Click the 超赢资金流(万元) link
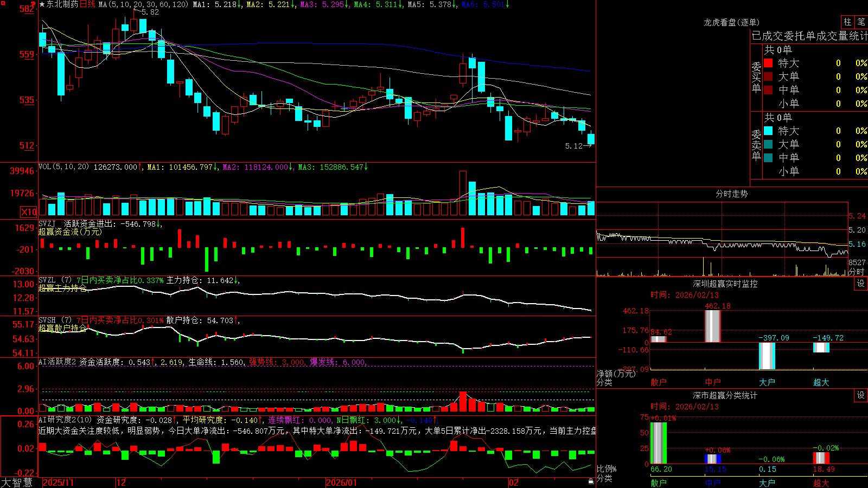Screen dimensions: 868x488 (70, 232)
